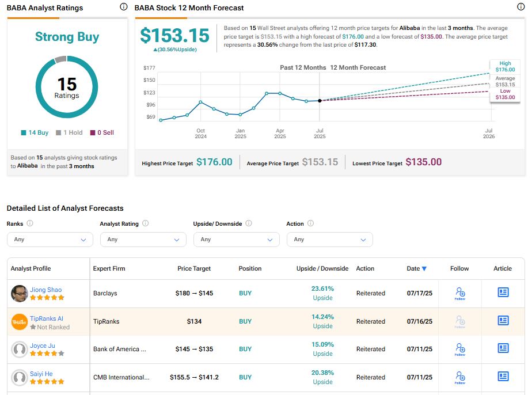The image size is (532, 395).
Task: Open the article for Barclays forecast
Action: tap(503, 293)
